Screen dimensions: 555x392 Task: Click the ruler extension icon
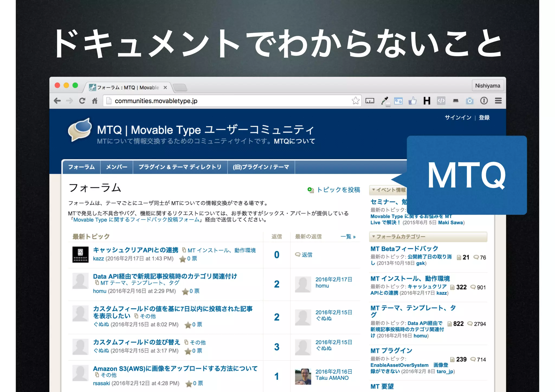tap(370, 101)
